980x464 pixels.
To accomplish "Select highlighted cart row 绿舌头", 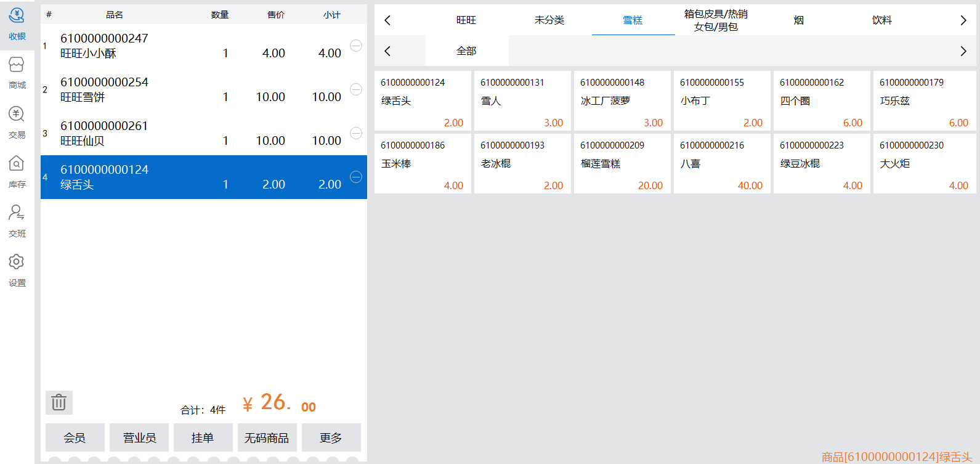I will click(204, 177).
